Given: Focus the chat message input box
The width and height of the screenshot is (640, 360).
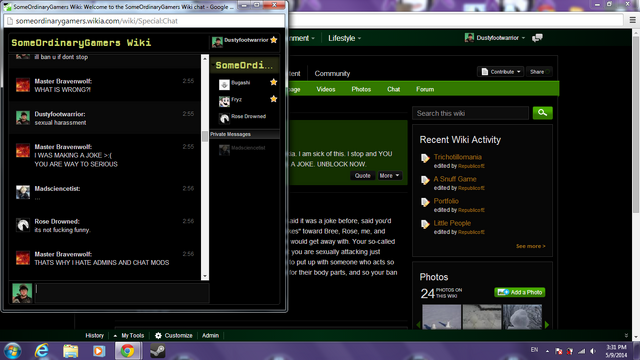Looking at the screenshot, I should tap(122, 293).
